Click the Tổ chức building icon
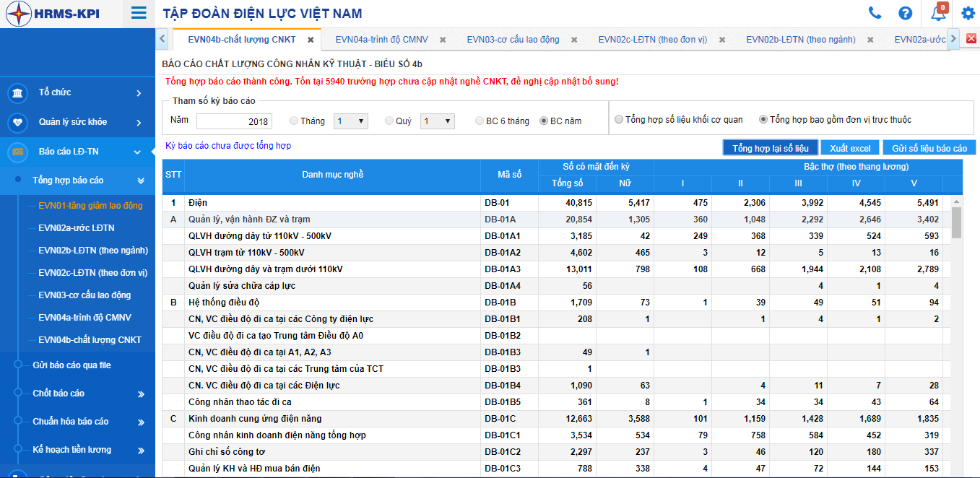This screenshot has height=478, width=980. click(x=17, y=93)
